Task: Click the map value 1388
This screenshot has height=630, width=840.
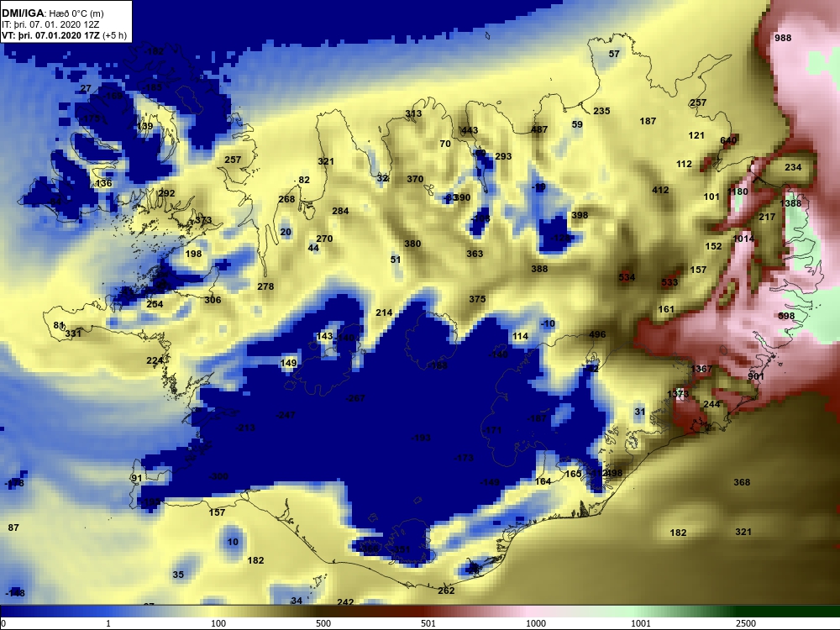Action: tap(790, 203)
